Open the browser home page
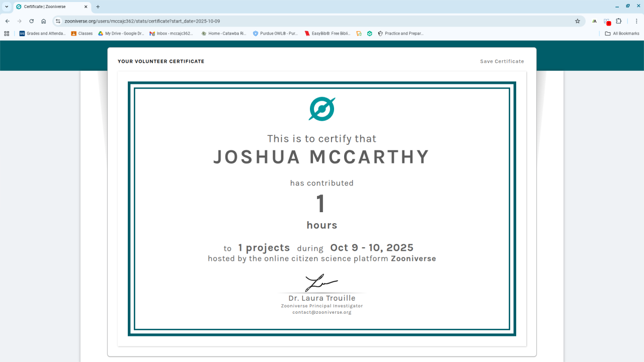The image size is (644, 362). 44,21
